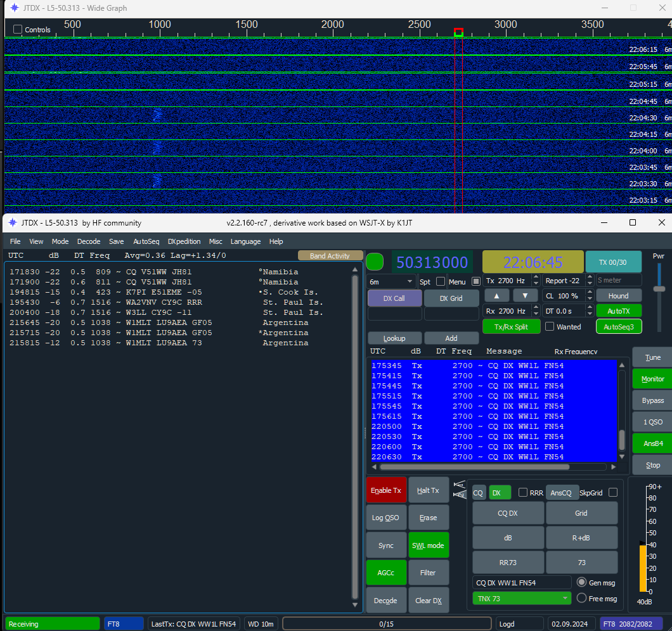Toggle the RRR checkbox
672x631 pixels.
(523, 493)
